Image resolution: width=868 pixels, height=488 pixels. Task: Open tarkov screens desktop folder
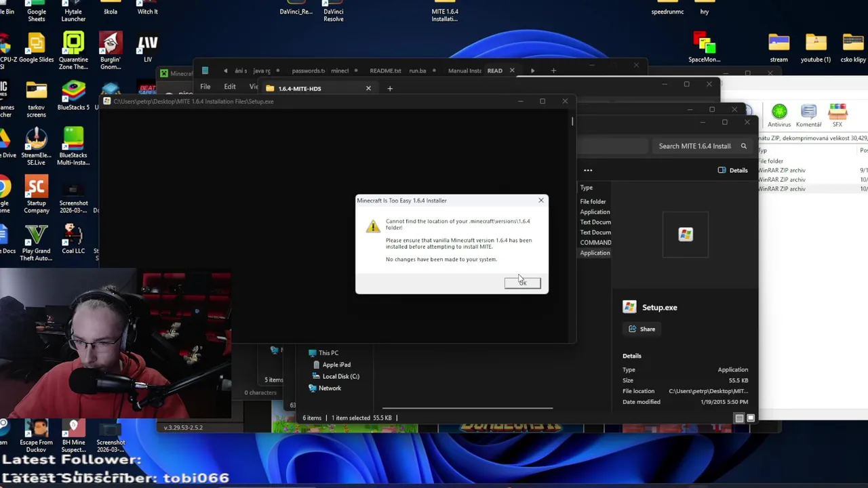(37, 99)
